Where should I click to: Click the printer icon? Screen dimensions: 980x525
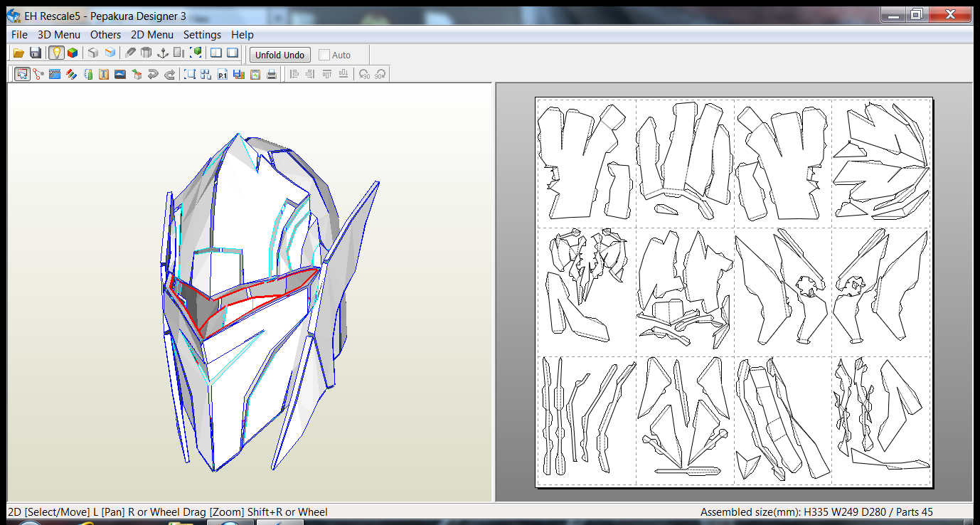[x=272, y=74]
